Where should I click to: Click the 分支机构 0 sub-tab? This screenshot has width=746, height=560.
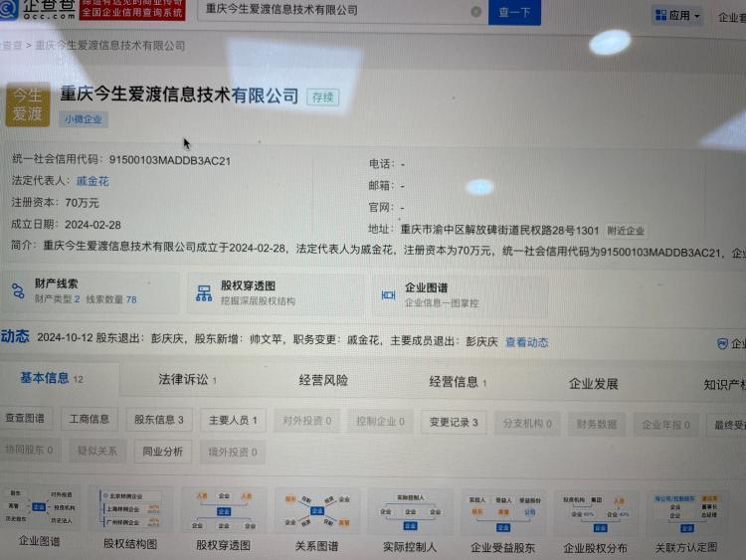(x=527, y=423)
